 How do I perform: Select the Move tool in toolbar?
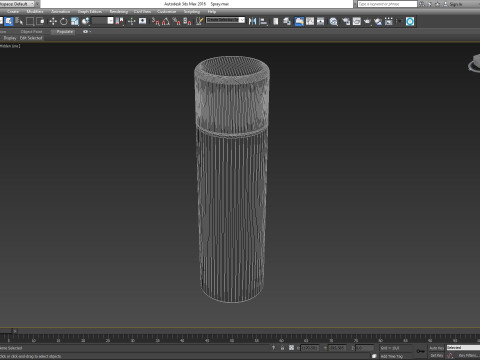coord(53,22)
